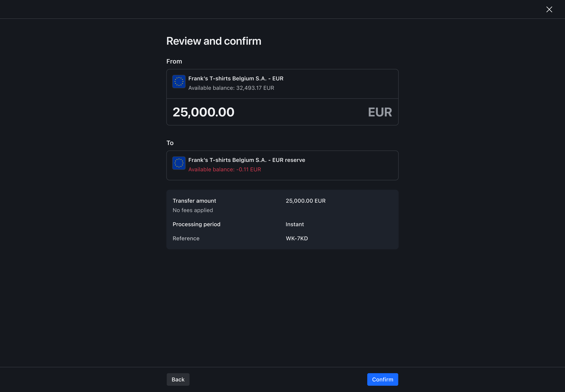Viewport: 565px width, 392px height.
Task: Go back with the Back button
Action: click(178, 379)
